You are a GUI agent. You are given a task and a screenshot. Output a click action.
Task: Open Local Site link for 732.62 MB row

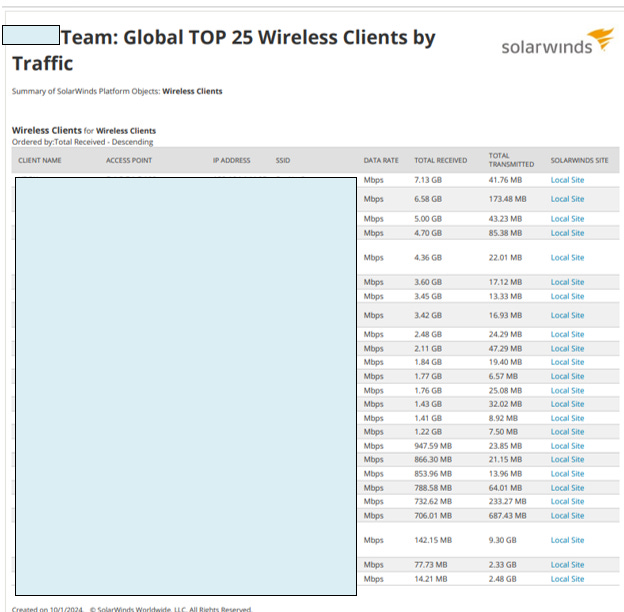(x=567, y=501)
